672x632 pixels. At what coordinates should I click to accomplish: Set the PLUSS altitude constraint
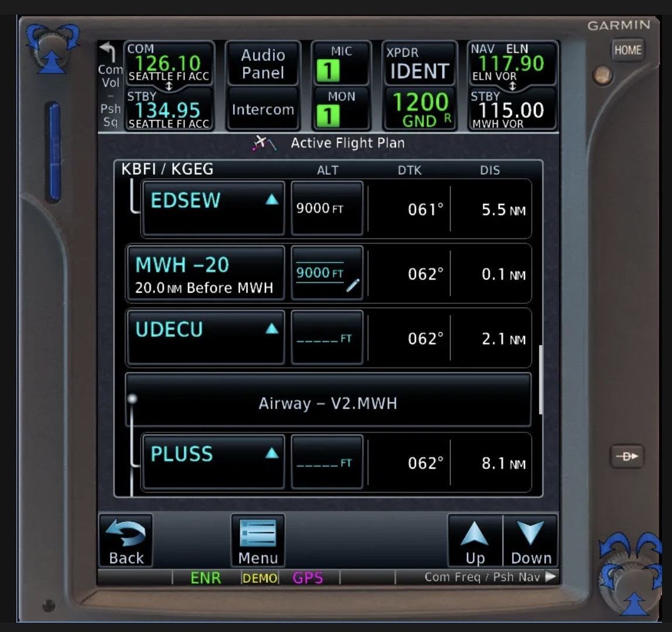tap(327, 462)
